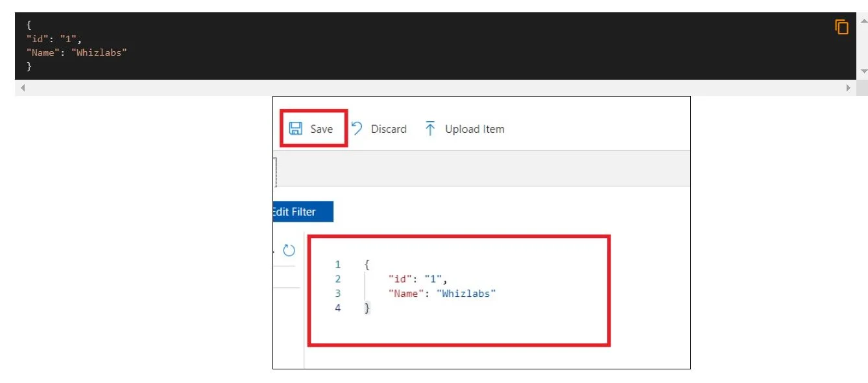
Task: Click the horizontal scrollbar track under the code block
Action: coord(435,87)
